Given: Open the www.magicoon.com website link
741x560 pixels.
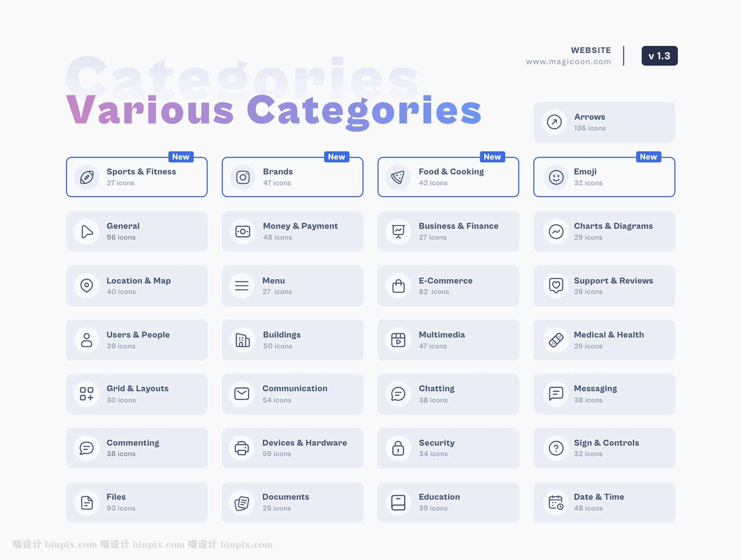Looking at the screenshot, I should pos(568,62).
